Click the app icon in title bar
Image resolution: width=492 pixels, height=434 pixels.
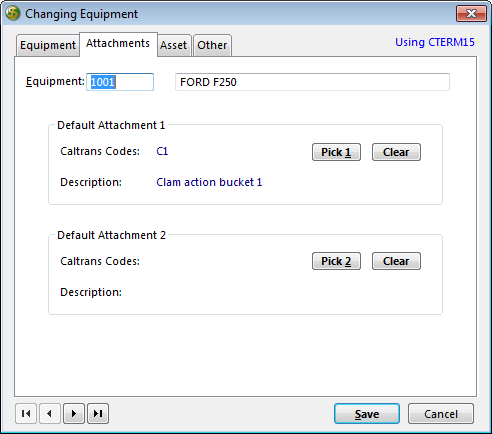pos(13,14)
